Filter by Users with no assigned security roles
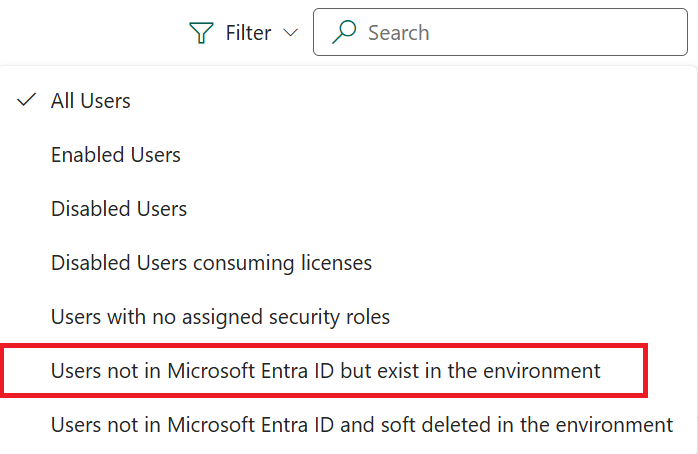 coord(220,317)
